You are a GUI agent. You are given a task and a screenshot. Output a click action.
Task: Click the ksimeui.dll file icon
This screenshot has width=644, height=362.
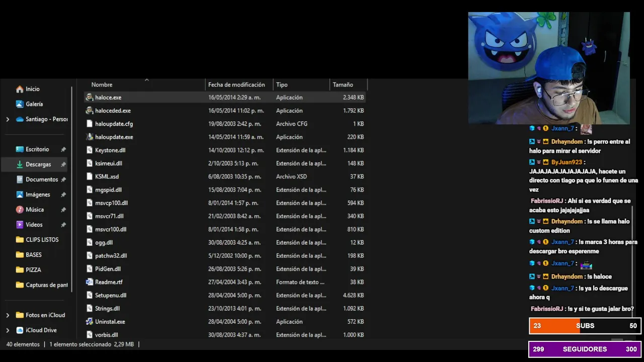[90, 163]
